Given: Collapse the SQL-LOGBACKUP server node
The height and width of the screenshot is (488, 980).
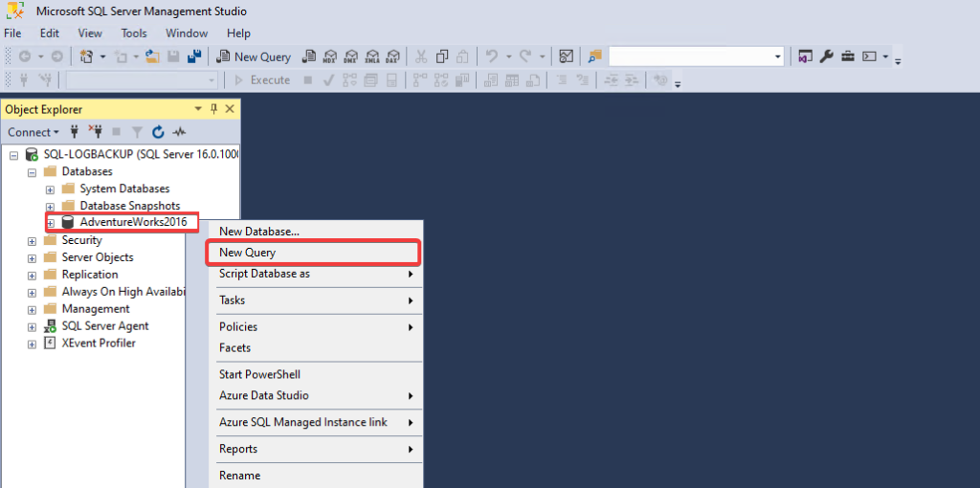Looking at the screenshot, I should point(13,154).
